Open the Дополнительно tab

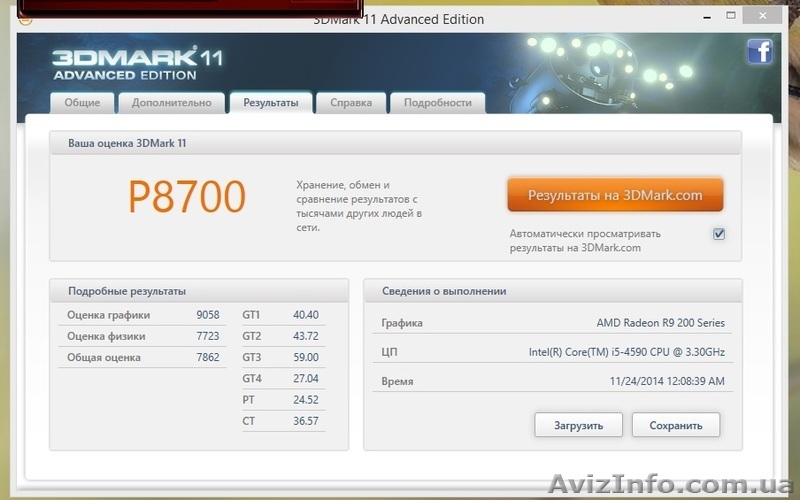click(x=171, y=103)
